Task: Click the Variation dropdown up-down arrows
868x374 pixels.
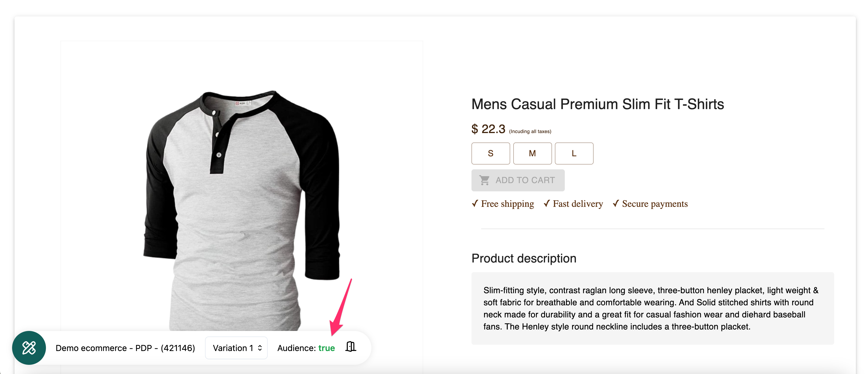Action: [260, 348]
